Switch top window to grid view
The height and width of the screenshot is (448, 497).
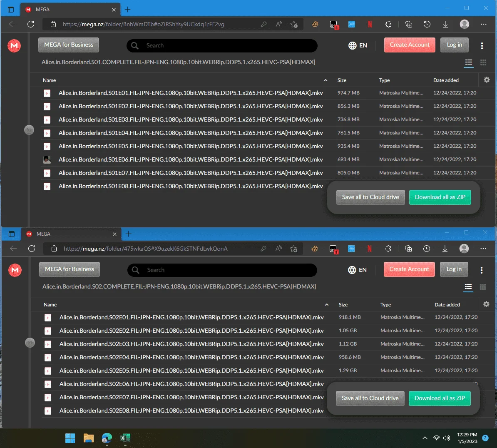click(483, 62)
